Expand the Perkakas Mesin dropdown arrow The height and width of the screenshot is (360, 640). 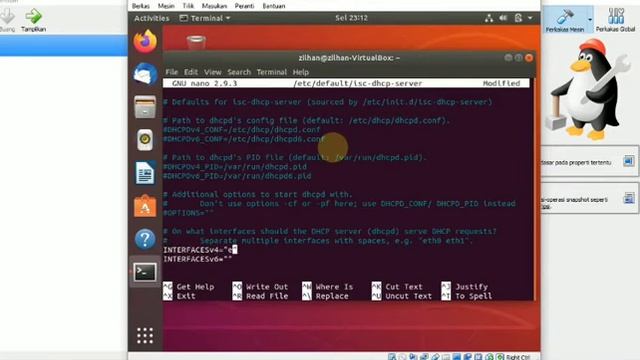(x=590, y=19)
